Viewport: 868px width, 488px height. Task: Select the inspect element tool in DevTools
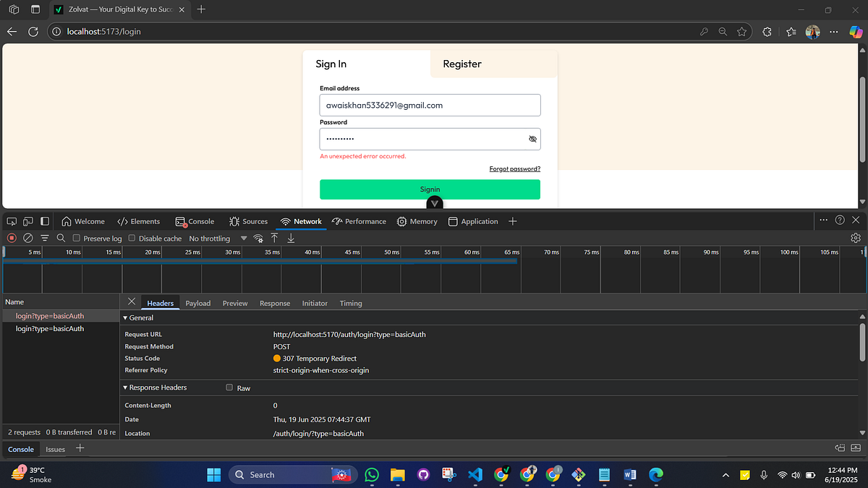(11, 221)
